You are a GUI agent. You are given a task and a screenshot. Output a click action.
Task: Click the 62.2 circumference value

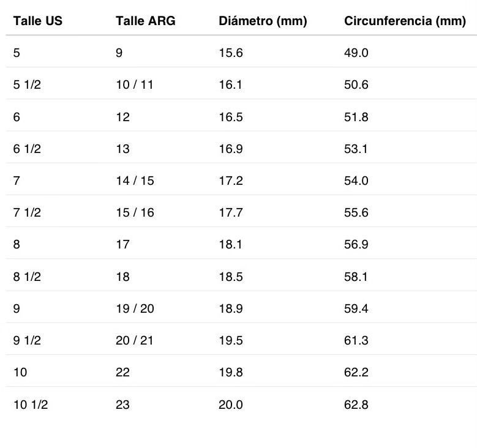point(356,372)
